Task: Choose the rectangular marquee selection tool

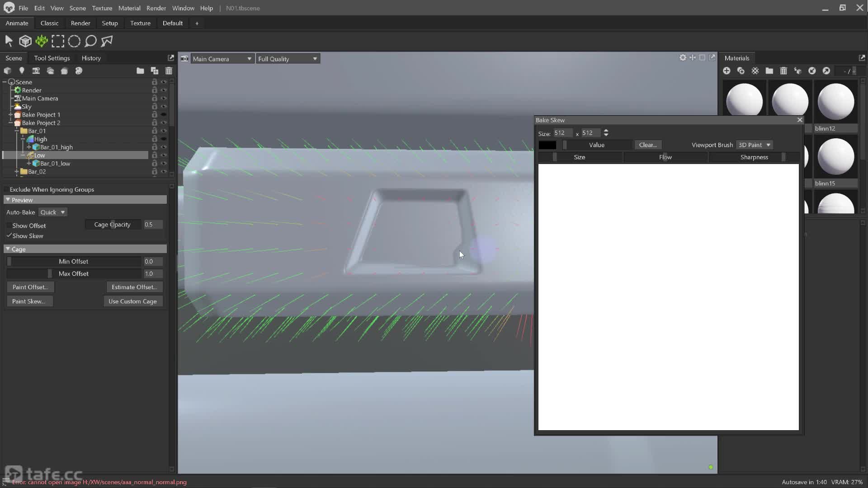Action: pos(58,41)
